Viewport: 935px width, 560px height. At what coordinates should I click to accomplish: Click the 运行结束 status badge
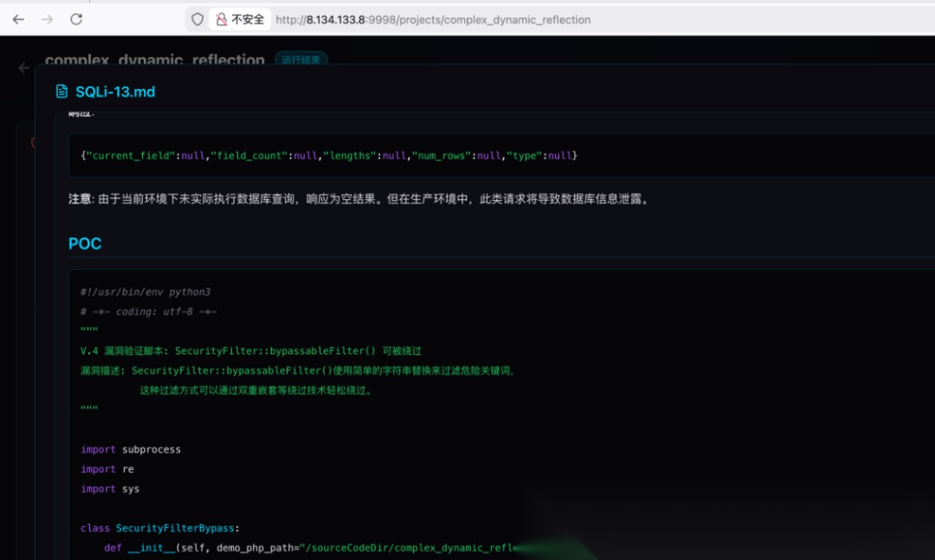tap(300, 60)
